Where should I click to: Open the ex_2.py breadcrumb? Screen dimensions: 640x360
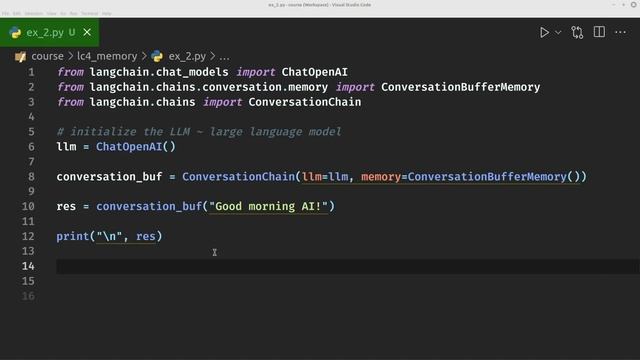click(187, 56)
